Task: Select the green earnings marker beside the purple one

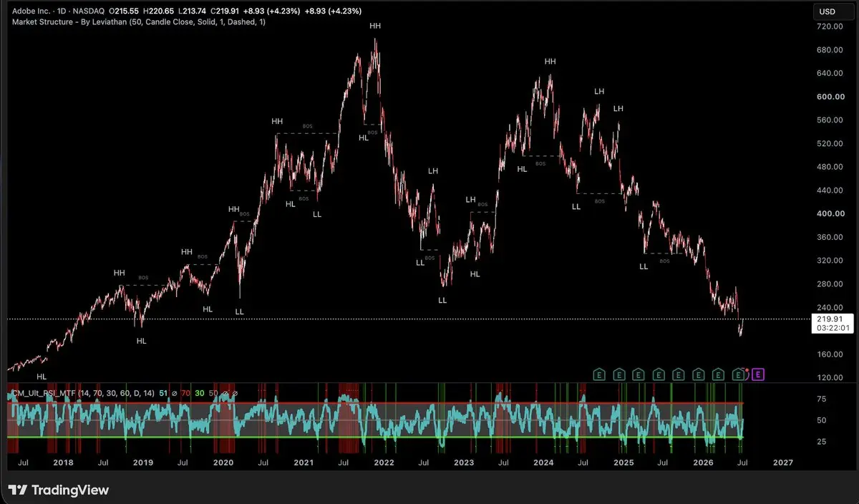Action: click(739, 374)
